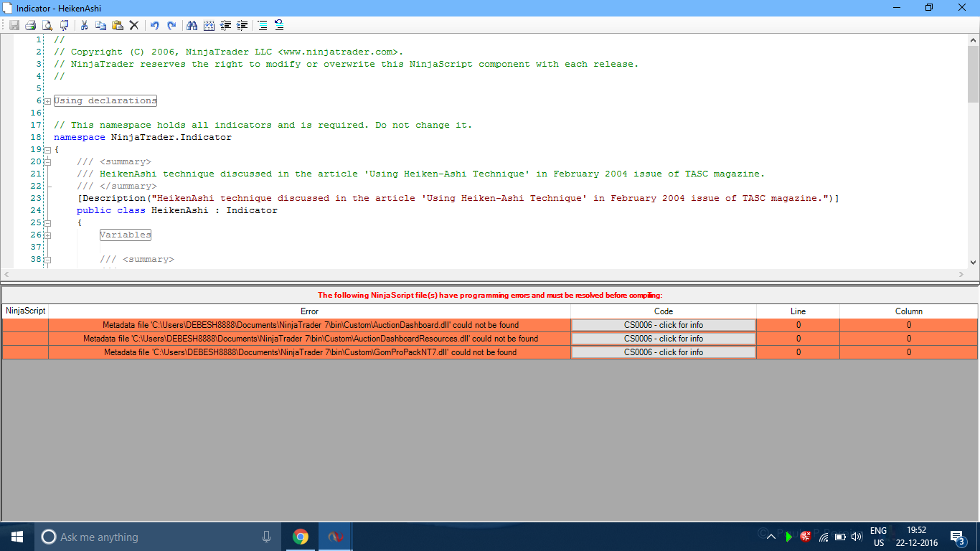
Task: Select the GomProPackNT7.dll error message
Action: [310, 352]
